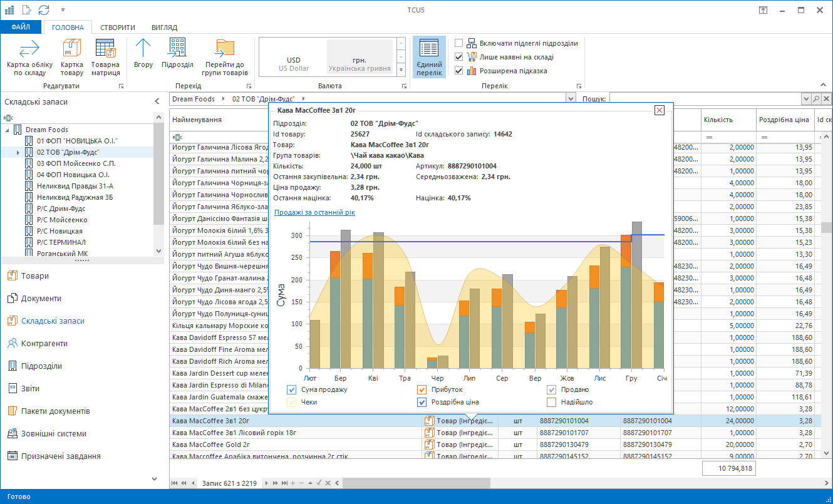Click the Підрозділ ribbon icon
Image resolution: width=833 pixels, height=504 pixels.
(177, 54)
